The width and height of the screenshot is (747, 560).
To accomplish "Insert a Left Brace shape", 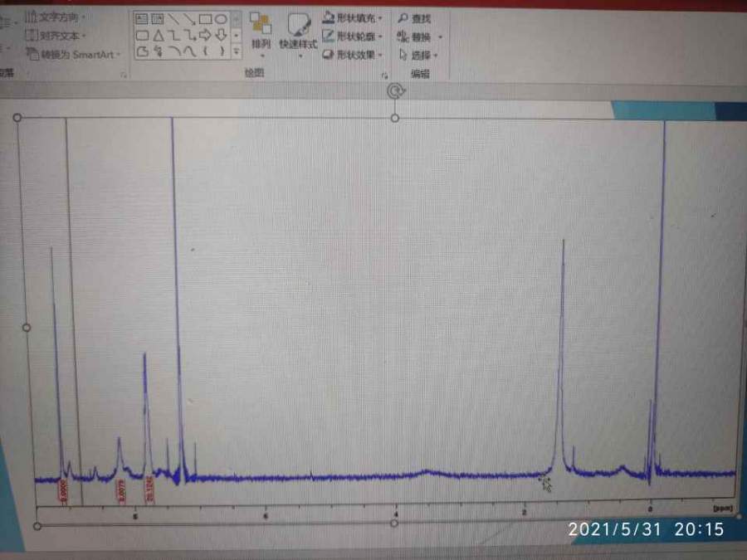I will point(206,51).
